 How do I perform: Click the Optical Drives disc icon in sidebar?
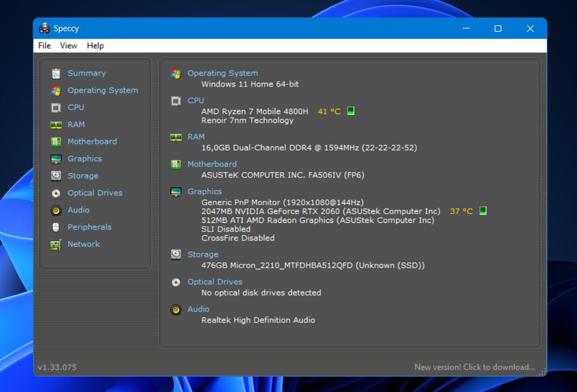coord(56,193)
